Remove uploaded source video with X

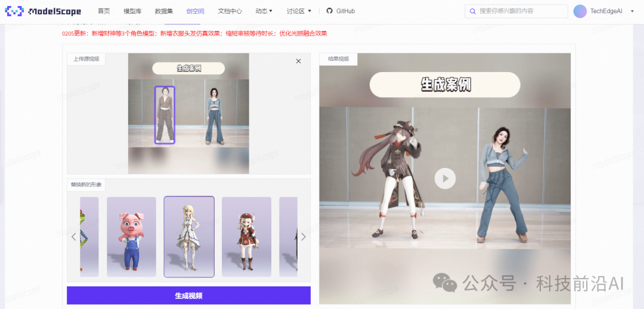point(299,61)
